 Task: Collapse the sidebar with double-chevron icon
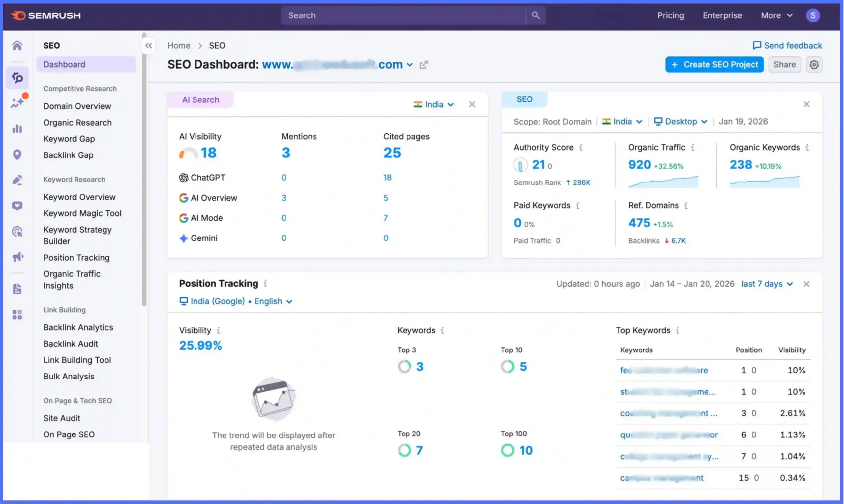149,46
